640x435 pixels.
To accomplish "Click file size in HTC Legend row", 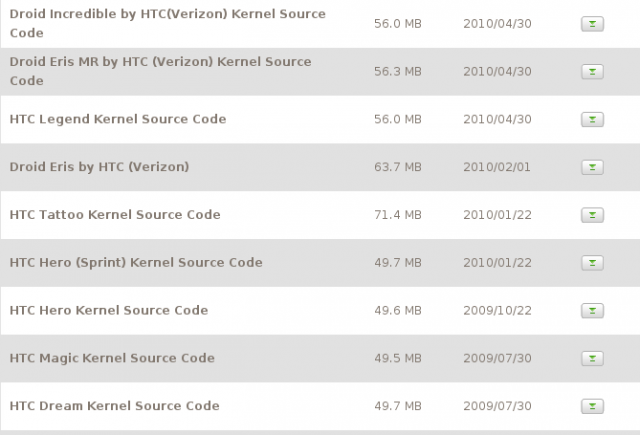I will click(x=398, y=119).
